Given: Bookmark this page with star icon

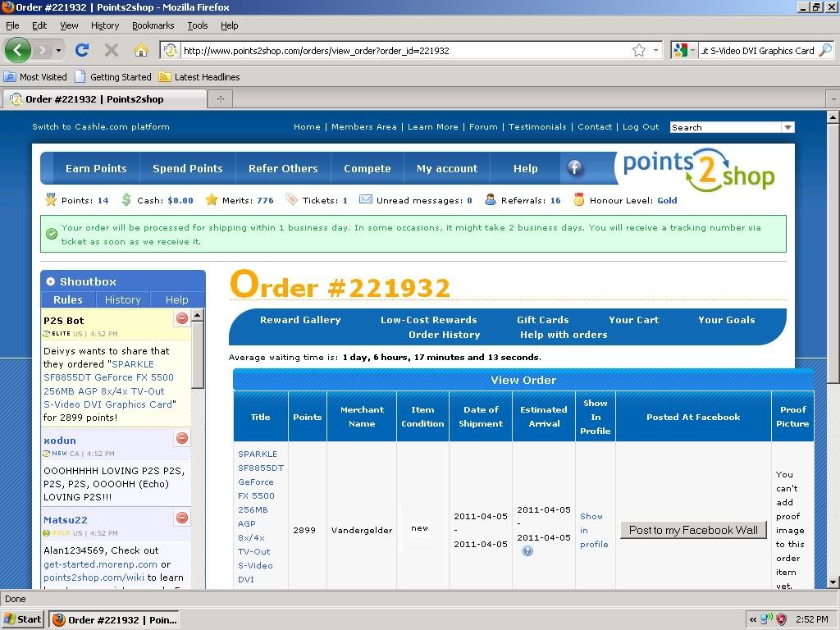Looking at the screenshot, I should [x=638, y=50].
